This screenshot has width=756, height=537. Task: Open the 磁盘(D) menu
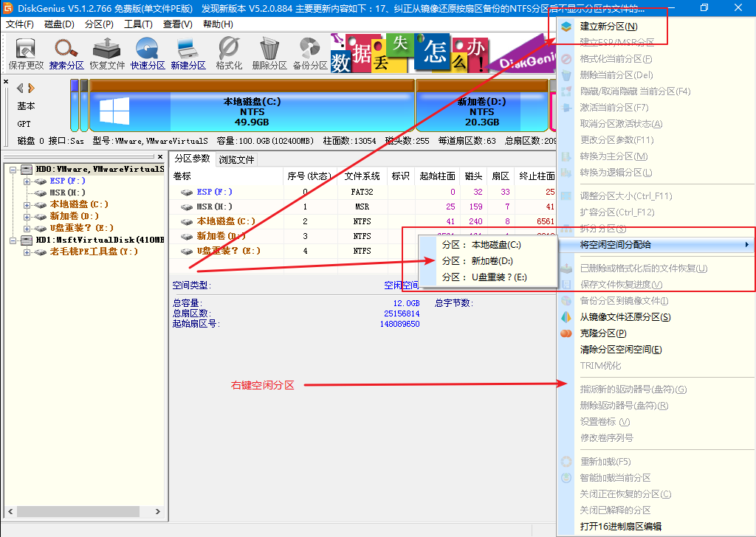tap(59, 24)
